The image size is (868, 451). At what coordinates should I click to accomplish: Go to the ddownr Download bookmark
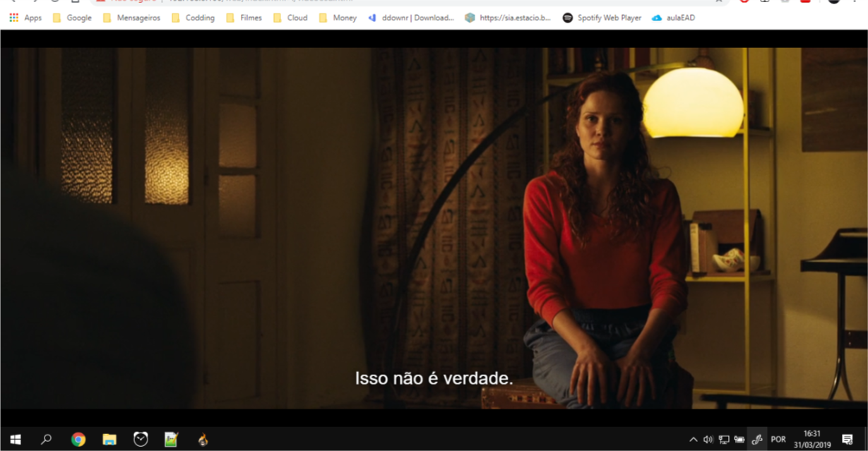[x=411, y=18]
